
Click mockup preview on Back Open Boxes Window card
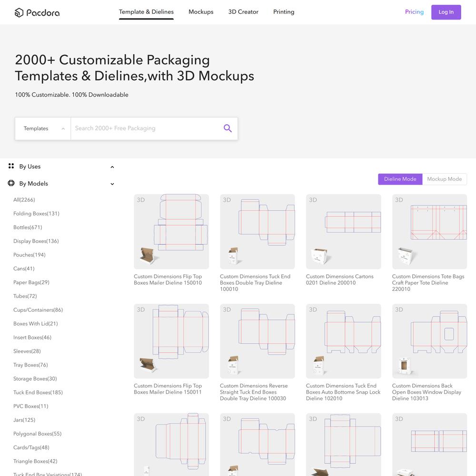(x=405, y=365)
